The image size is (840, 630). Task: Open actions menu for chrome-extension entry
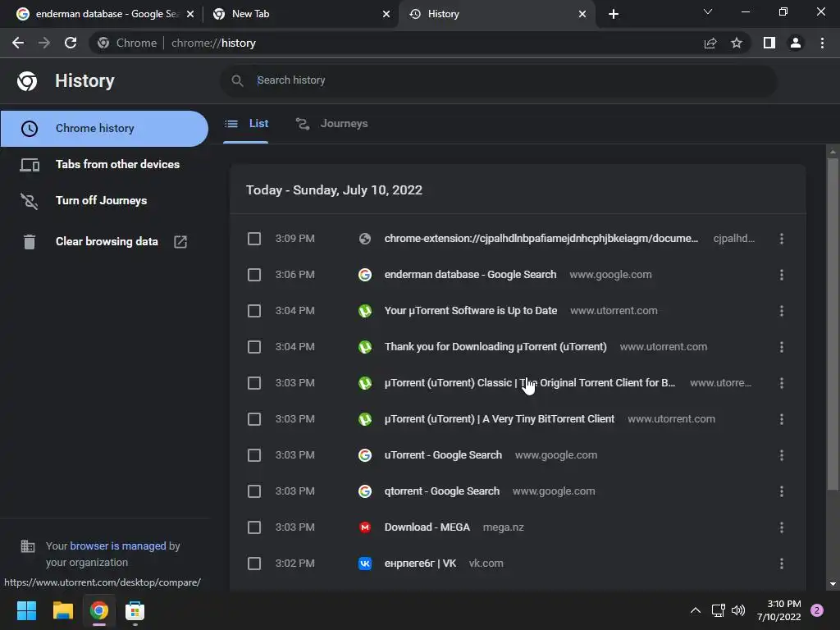pyautogui.click(x=782, y=239)
